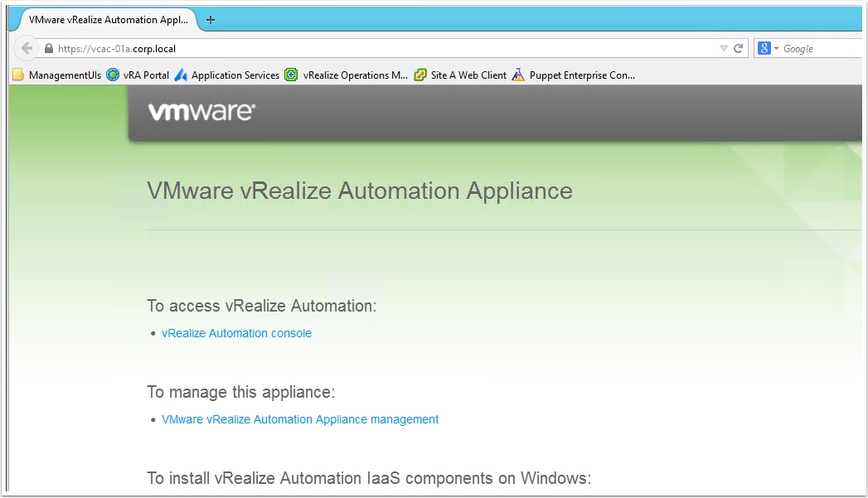The width and height of the screenshot is (868, 498).
Task: Click the address bar showing vcac-01a.corp.local
Action: pyautogui.click(x=387, y=49)
